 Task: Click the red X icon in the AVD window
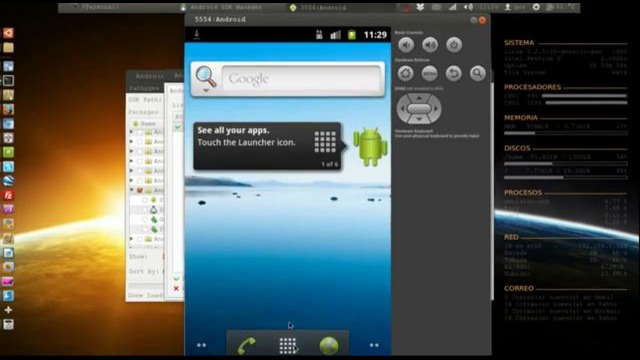(x=176, y=288)
